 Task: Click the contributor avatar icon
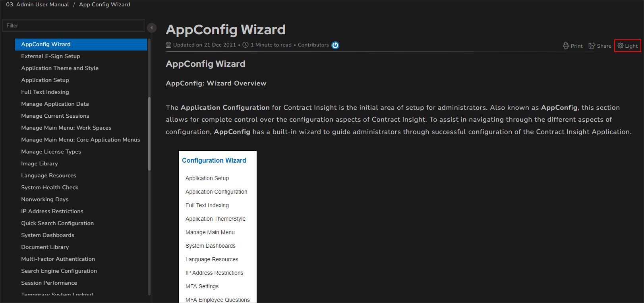[x=335, y=45]
